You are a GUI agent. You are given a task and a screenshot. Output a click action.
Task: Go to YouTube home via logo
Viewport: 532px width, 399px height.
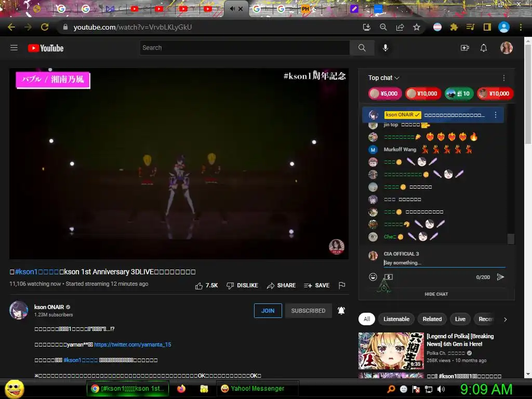(x=46, y=48)
